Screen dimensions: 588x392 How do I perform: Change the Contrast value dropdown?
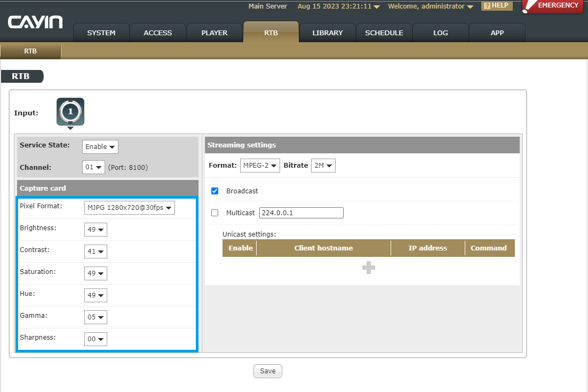[96, 251]
